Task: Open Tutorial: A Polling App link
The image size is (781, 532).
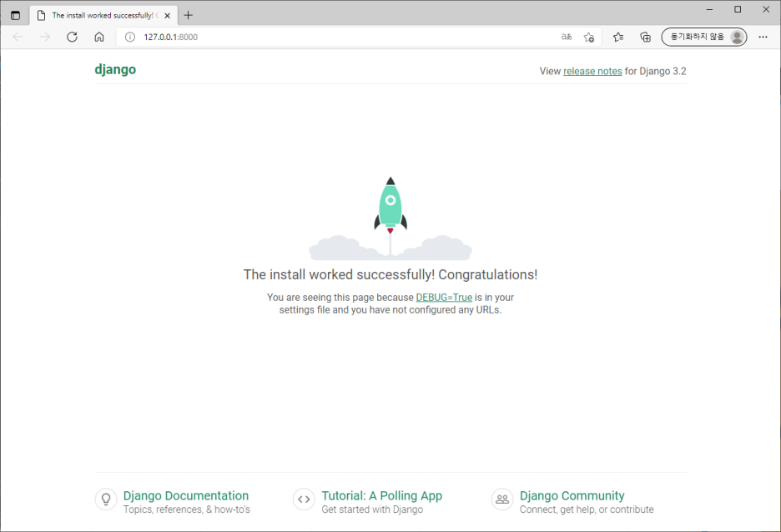Action: click(381, 495)
